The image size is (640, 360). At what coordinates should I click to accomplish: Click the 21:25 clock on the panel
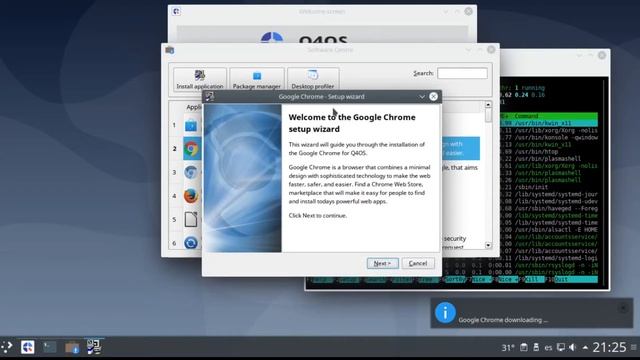pyautogui.click(x=609, y=347)
